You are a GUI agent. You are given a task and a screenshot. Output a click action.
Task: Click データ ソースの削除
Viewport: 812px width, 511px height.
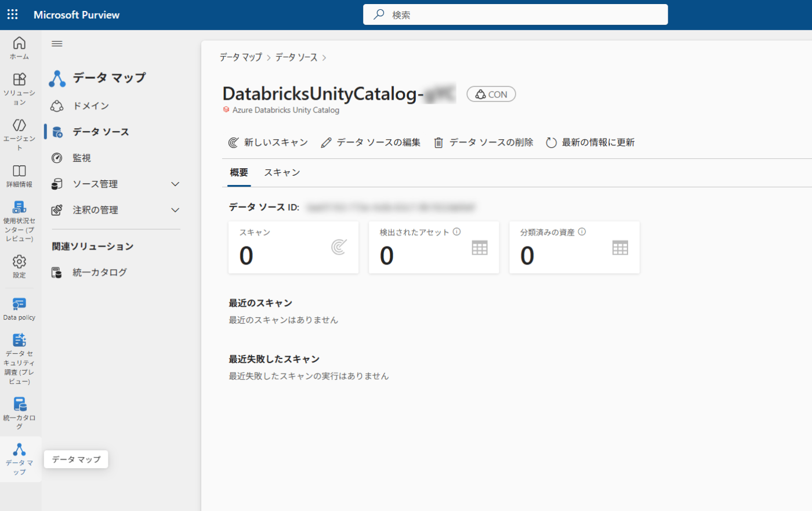483,142
